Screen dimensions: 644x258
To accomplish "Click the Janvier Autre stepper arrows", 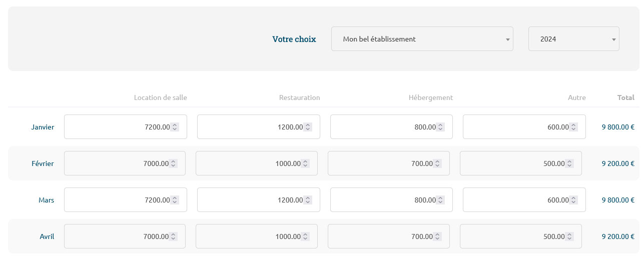I will [x=573, y=127].
